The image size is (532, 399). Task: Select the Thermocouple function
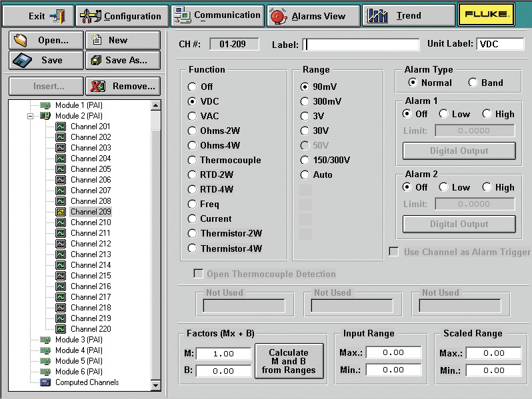click(192, 160)
